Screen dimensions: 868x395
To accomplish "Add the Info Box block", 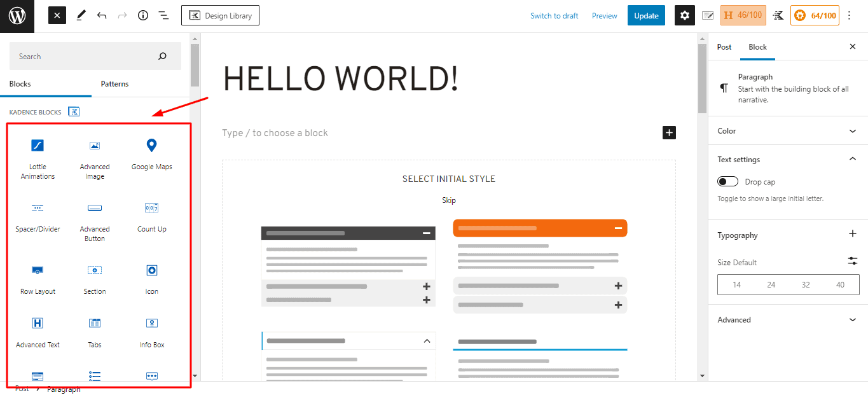I will pos(151,333).
